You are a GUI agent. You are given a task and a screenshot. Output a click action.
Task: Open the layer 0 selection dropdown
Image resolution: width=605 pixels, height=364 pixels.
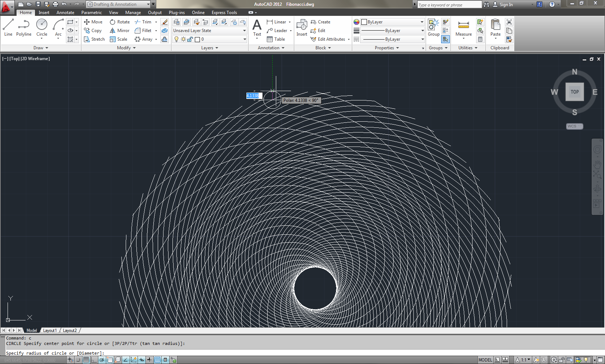pos(210,39)
